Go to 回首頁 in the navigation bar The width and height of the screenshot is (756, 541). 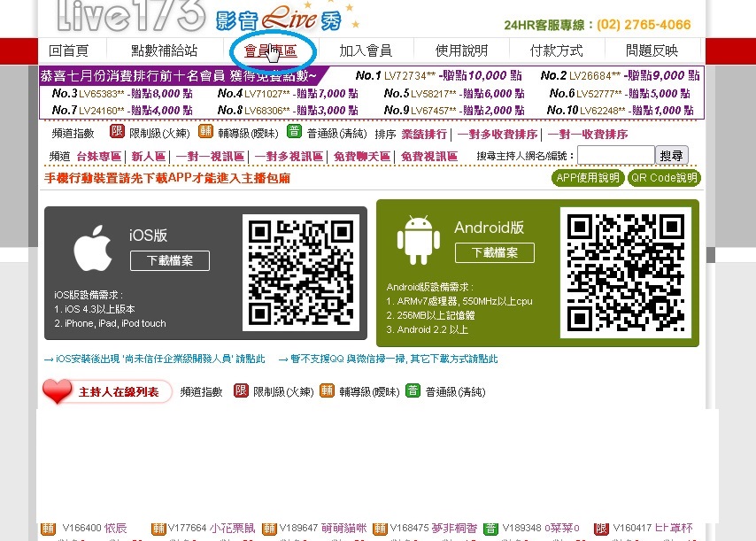(x=68, y=50)
